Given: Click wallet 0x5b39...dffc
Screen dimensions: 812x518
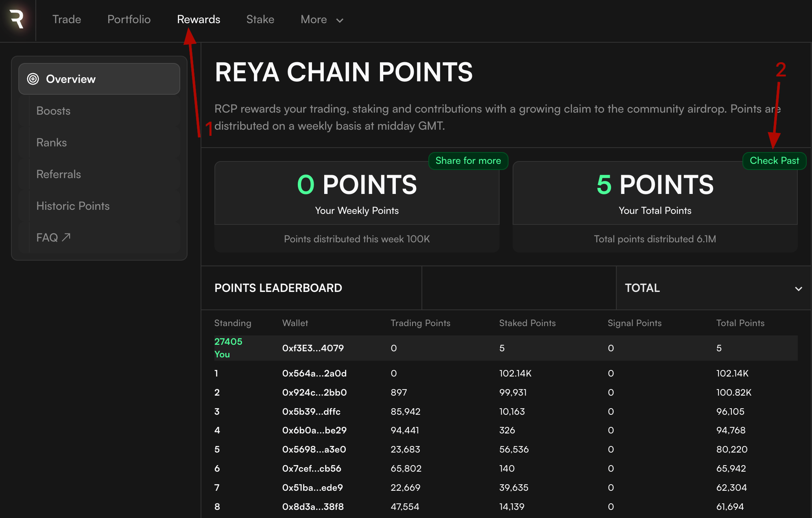Looking at the screenshot, I should pos(311,411).
